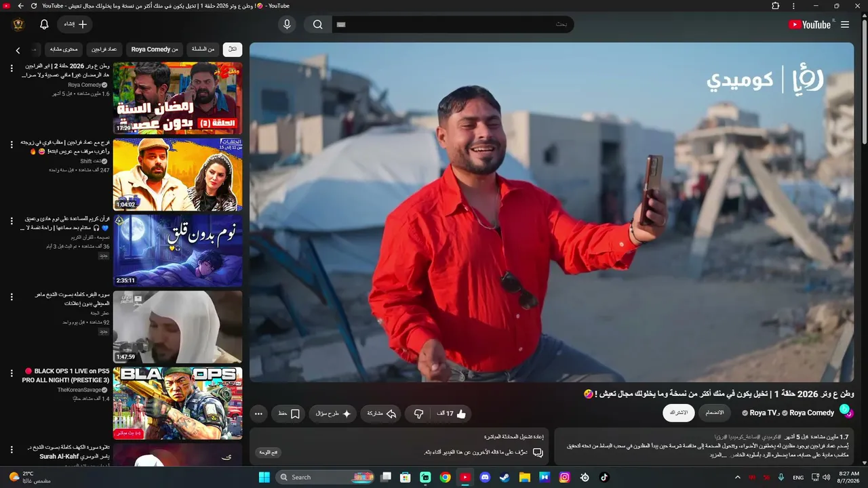The image size is (868, 488).
Task: Go back with the browser back arrow
Action: (20, 6)
